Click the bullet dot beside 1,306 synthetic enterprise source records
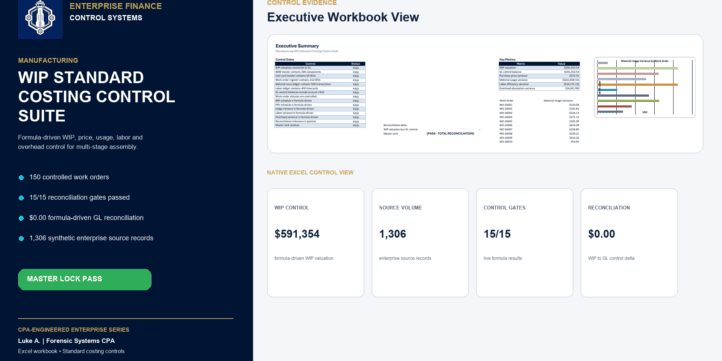This screenshot has height=361, width=722. (21, 239)
